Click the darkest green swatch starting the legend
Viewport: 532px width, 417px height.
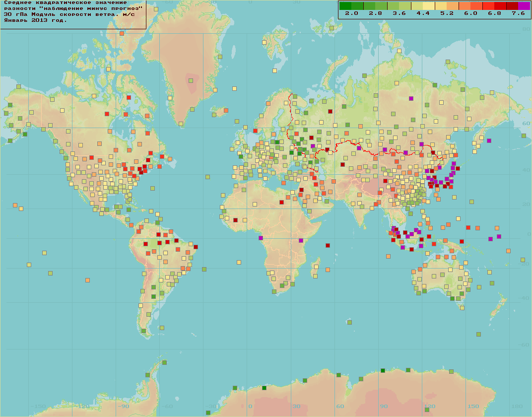[x=345, y=6]
